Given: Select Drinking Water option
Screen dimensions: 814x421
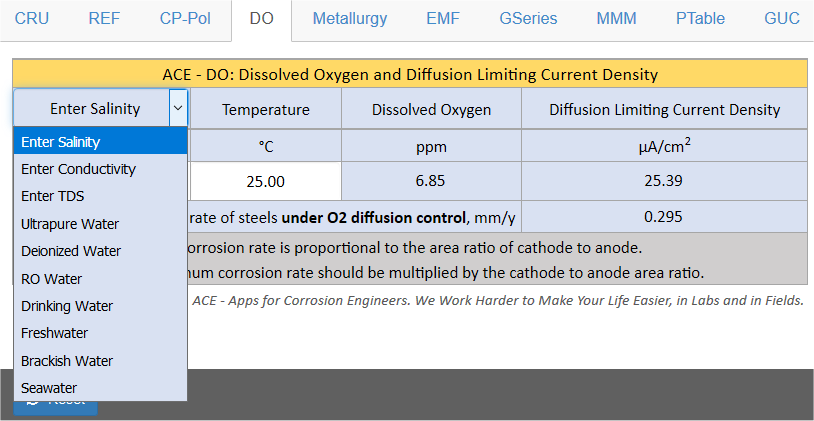Looking at the screenshot, I should coord(67,306).
